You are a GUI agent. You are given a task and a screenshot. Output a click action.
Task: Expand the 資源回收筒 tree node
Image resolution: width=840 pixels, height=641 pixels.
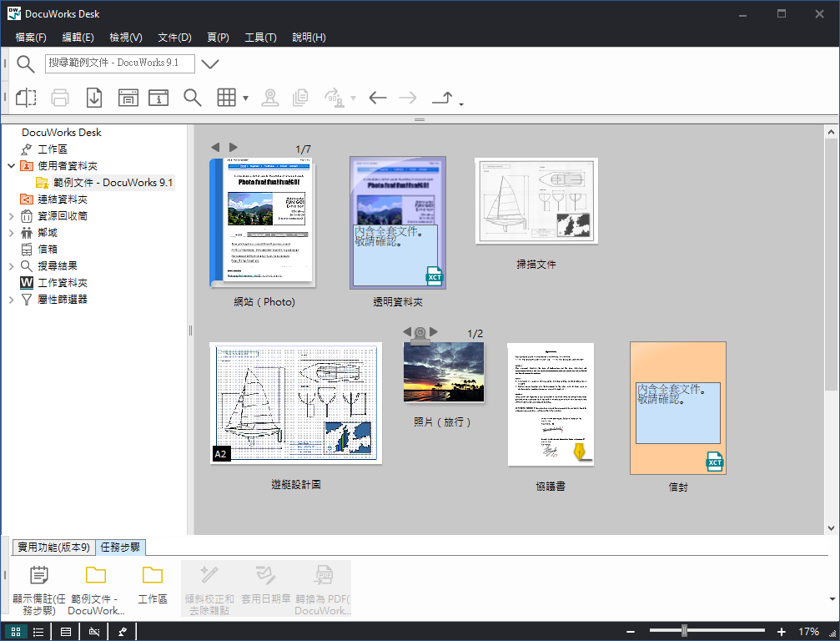point(11,216)
